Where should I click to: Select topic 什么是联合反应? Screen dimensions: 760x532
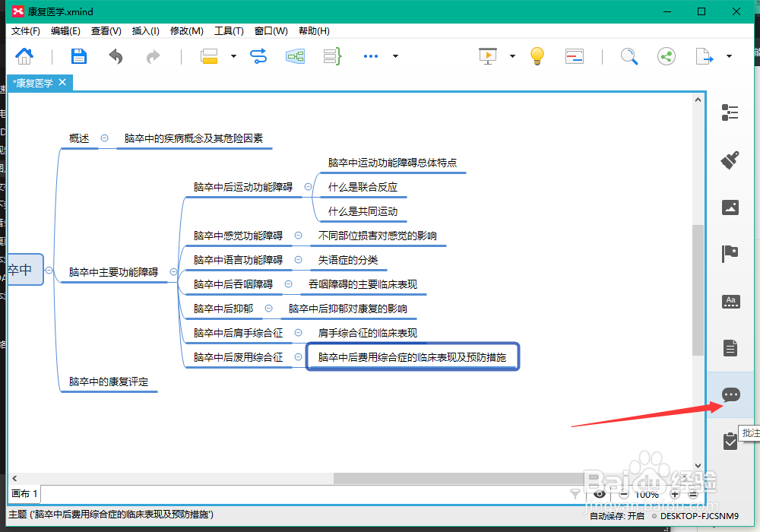(x=363, y=187)
